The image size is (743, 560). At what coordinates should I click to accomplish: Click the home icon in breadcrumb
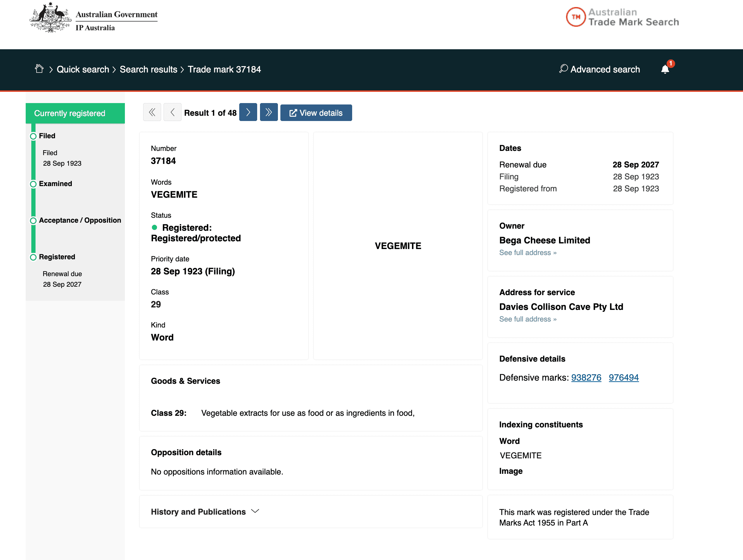[39, 69]
